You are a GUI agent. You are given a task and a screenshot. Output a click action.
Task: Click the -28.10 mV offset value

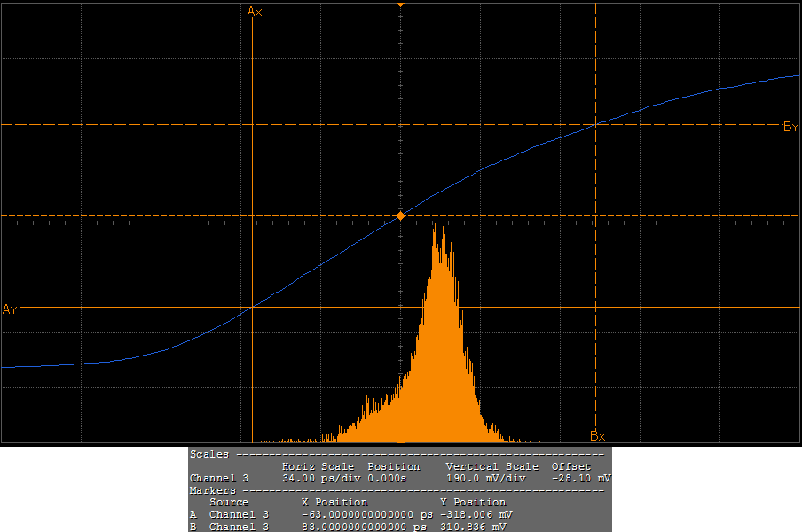[x=581, y=478]
